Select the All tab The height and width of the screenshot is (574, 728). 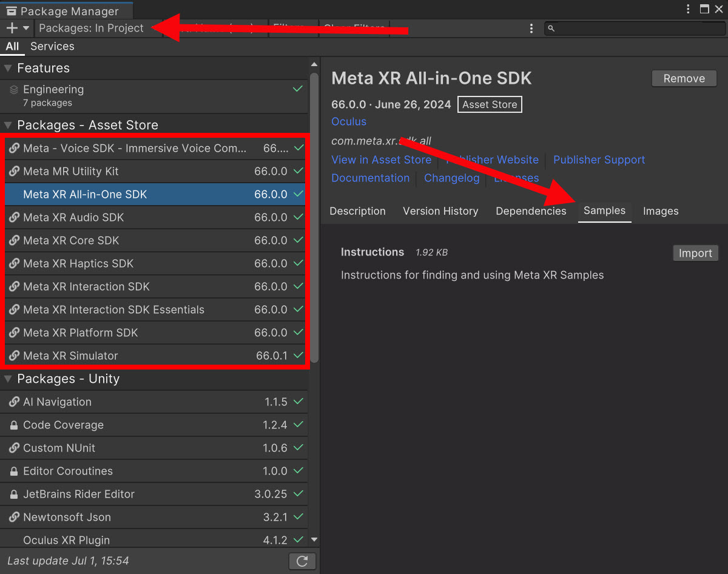click(x=12, y=46)
